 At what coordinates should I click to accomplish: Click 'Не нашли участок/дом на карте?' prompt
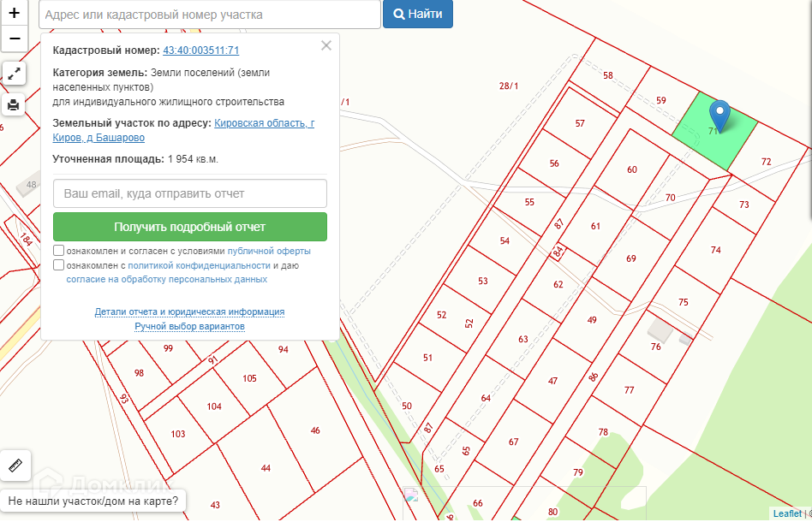(x=93, y=501)
